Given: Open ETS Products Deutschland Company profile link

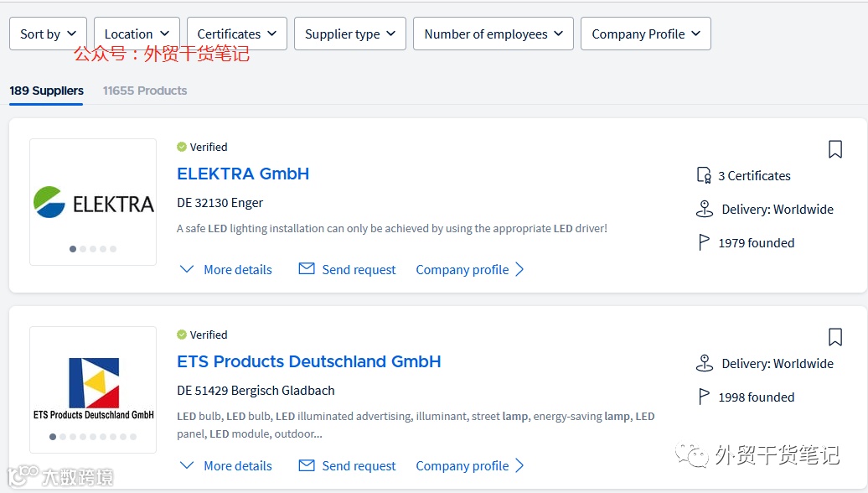Looking at the screenshot, I should point(462,465).
